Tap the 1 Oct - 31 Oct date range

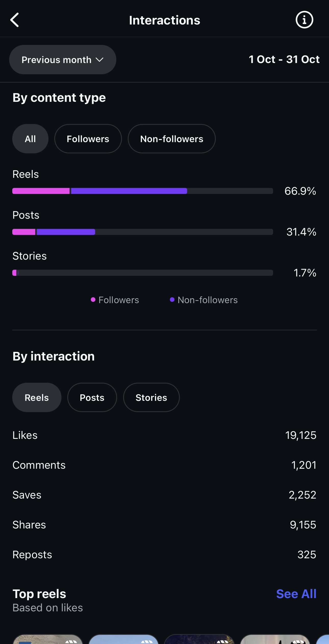(x=284, y=59)
